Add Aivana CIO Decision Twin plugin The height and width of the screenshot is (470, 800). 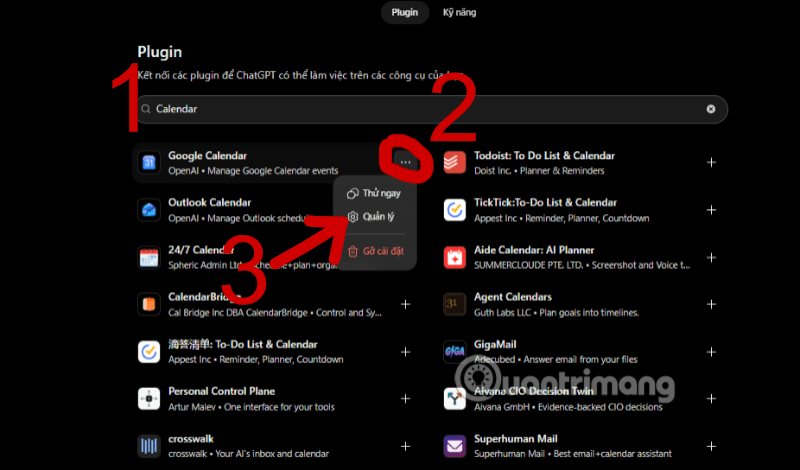click(x=711, y=399)
